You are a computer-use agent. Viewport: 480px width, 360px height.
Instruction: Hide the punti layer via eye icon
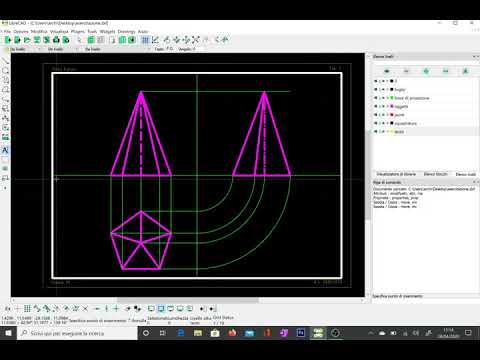point(376,115)
